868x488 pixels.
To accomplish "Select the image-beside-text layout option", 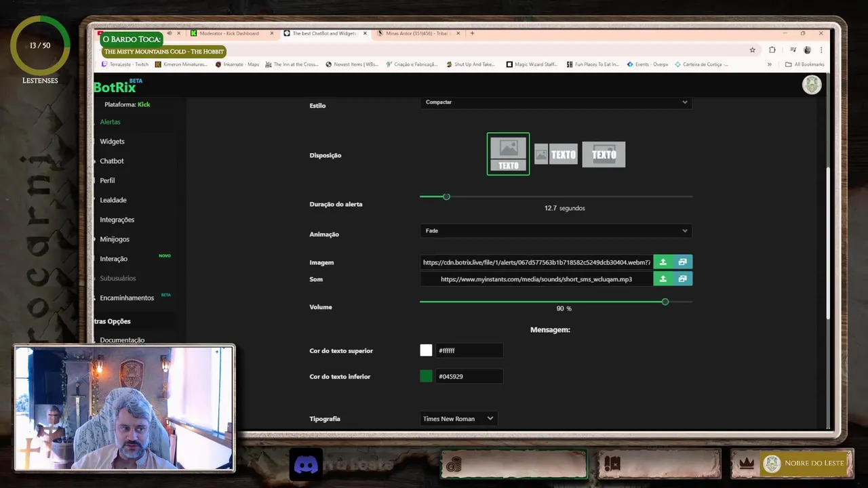I will tap(555, 155).
